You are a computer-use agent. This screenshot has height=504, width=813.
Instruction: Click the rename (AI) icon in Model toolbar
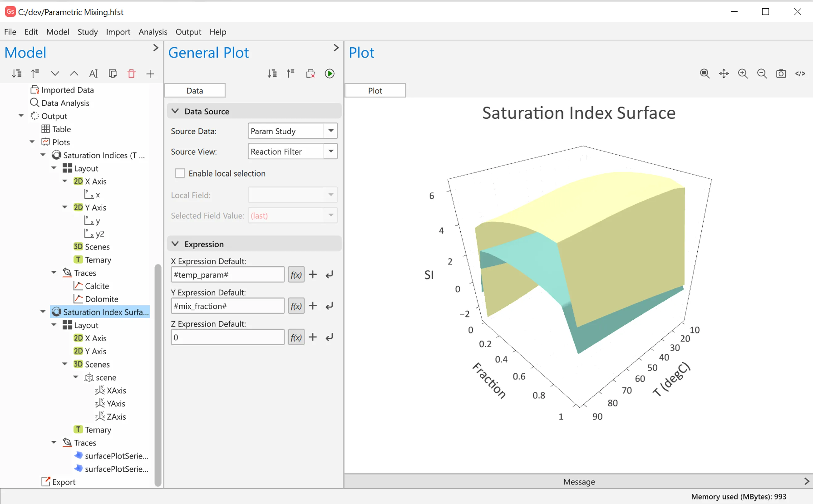coord(93,73)
